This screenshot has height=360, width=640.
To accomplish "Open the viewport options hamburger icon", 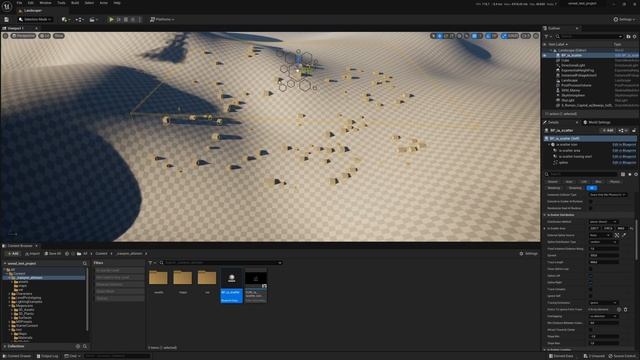I will point(5,36).
